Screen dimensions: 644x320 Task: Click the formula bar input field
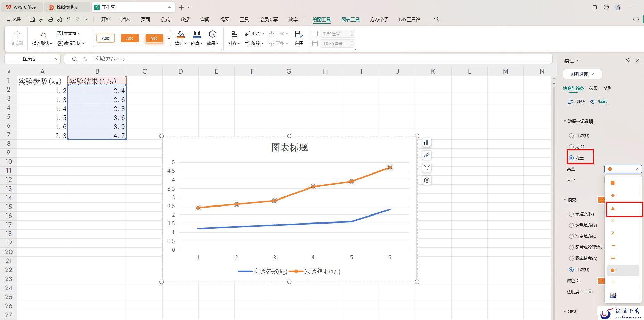point(322,59)
